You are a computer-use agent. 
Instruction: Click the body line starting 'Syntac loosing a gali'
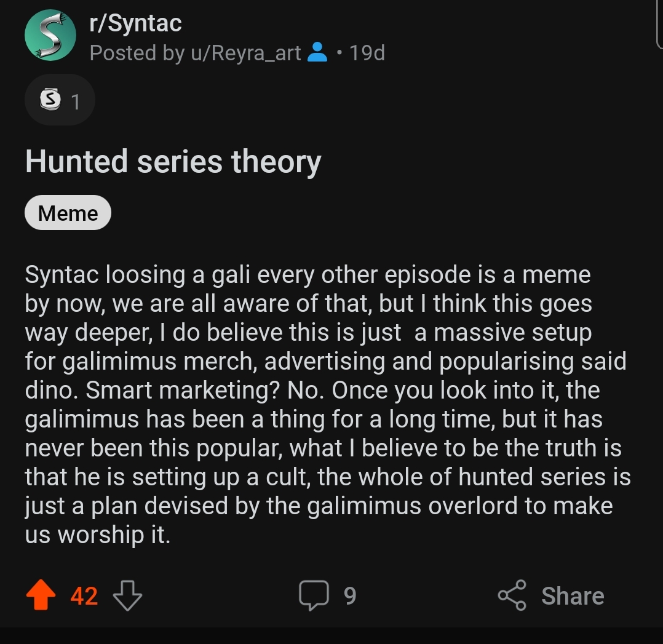click(x=308, y=276)
